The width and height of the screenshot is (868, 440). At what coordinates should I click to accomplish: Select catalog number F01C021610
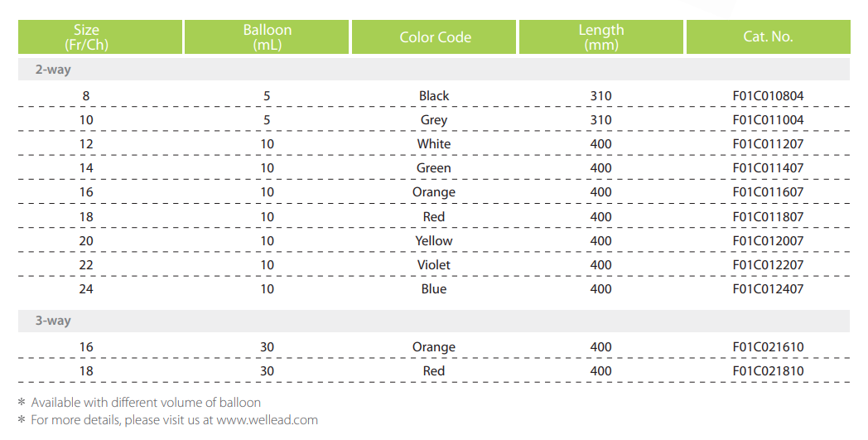(x=768, y=347)
